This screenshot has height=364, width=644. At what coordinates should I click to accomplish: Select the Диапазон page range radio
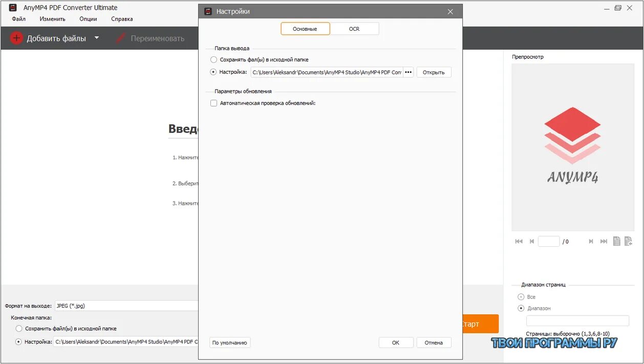[521, 308]
